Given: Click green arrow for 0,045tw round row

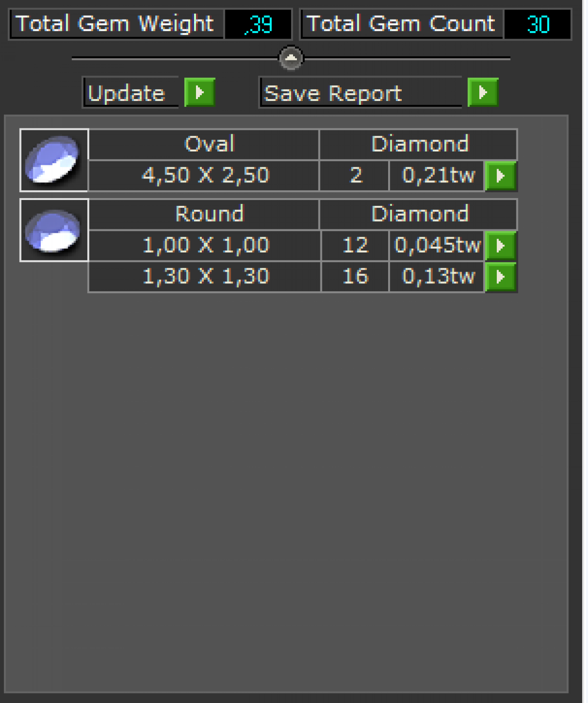Looking at the screenshot, I should (500, 246).
